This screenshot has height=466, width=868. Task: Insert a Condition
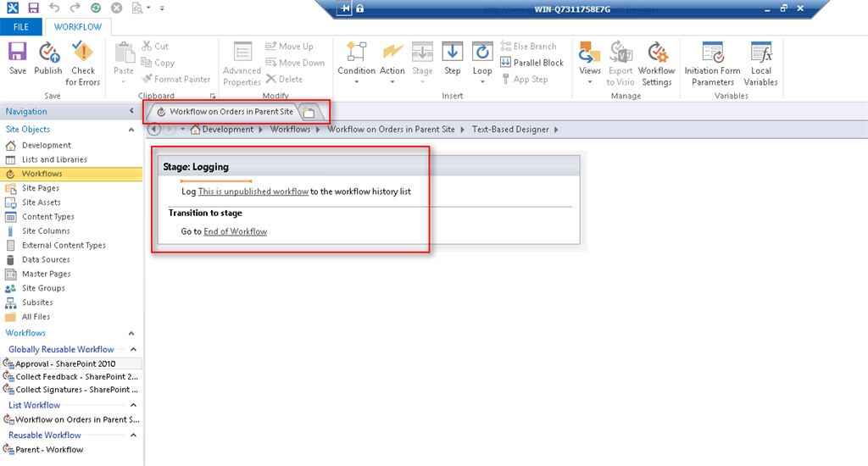pos(357,63)
